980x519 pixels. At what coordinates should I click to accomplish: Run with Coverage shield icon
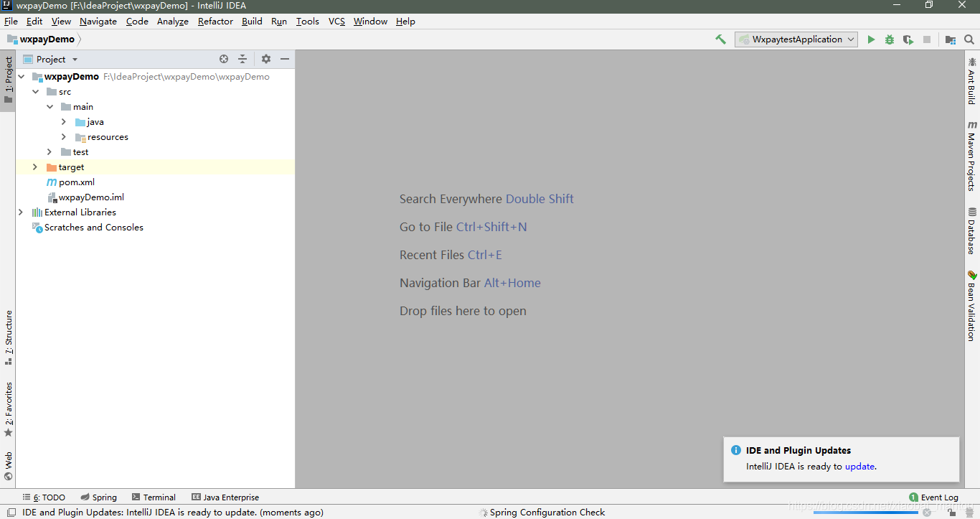tap(908, 39)
